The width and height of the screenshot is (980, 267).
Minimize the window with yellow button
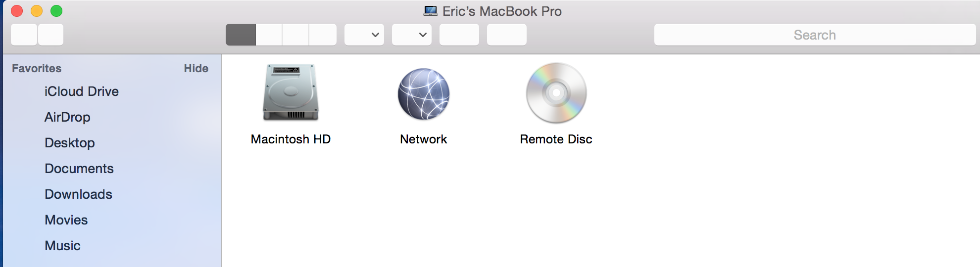coord(37,10)
